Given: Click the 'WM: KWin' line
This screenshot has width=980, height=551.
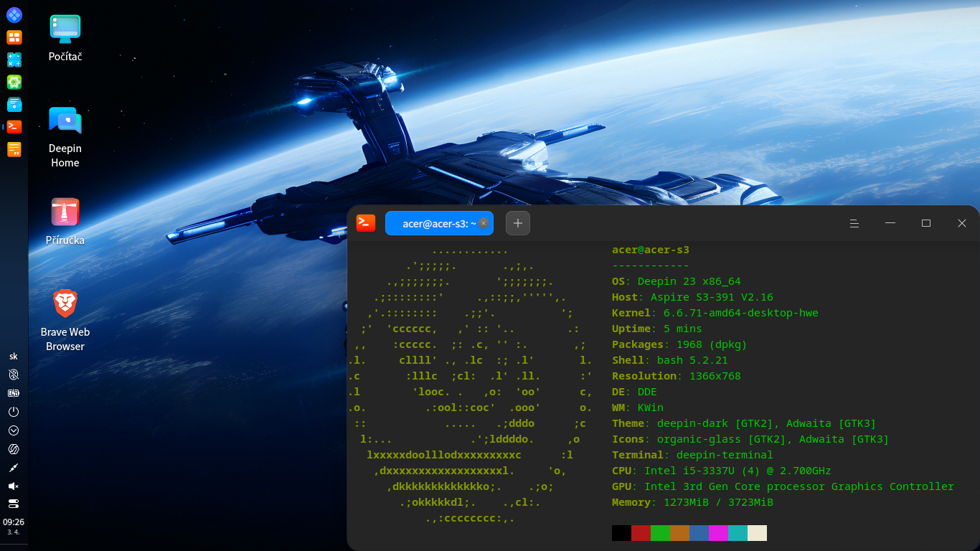Looking at the screenshot, I should point(638,408).
